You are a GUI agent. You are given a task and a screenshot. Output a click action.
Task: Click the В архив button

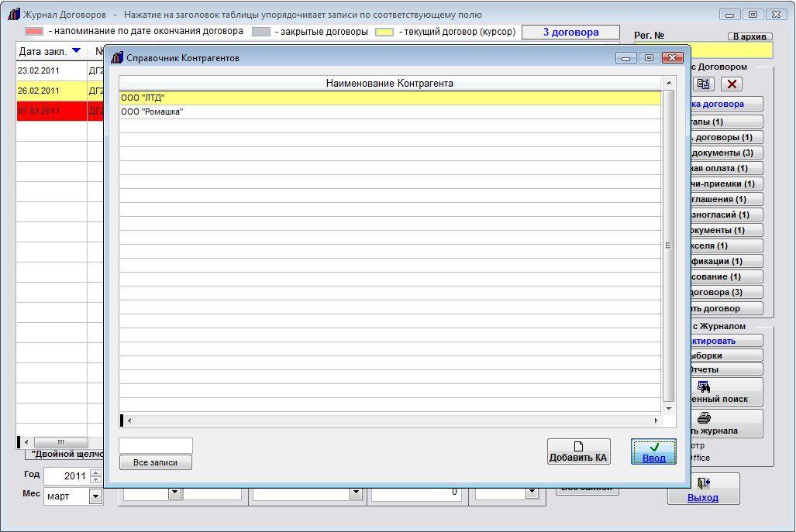coord(749,36)
